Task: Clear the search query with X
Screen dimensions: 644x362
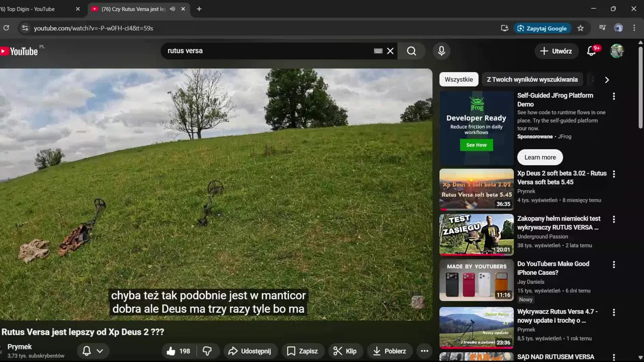Action: pos(390,51)
